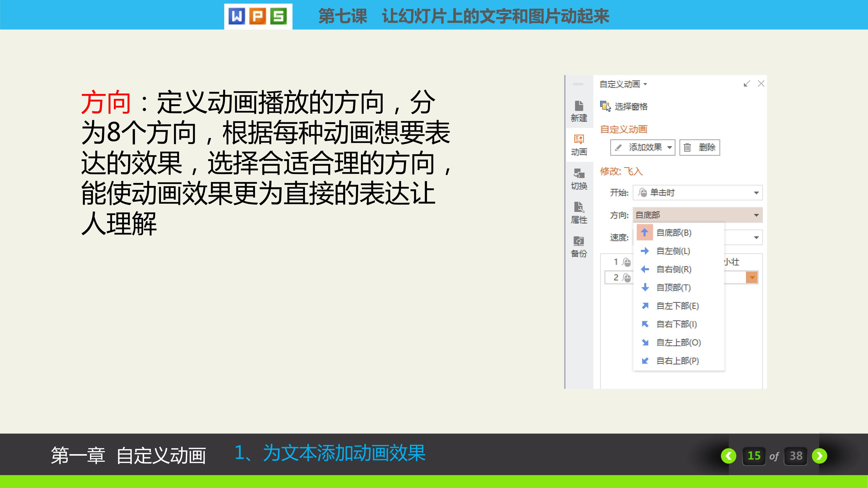Click orange dropdown arrow on animation item 2
The image size is (868, 488).
point(752,277)
